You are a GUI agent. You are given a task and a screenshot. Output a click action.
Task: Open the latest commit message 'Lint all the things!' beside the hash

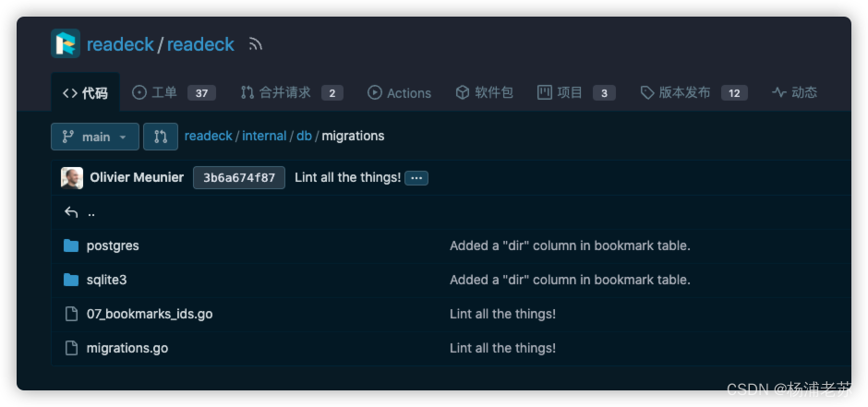[347, 177]
